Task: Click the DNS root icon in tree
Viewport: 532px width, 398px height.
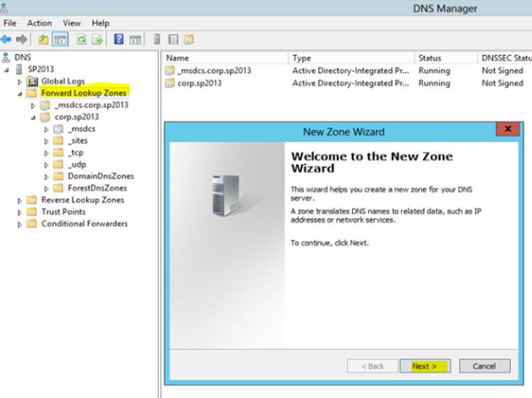Action: 6,58
